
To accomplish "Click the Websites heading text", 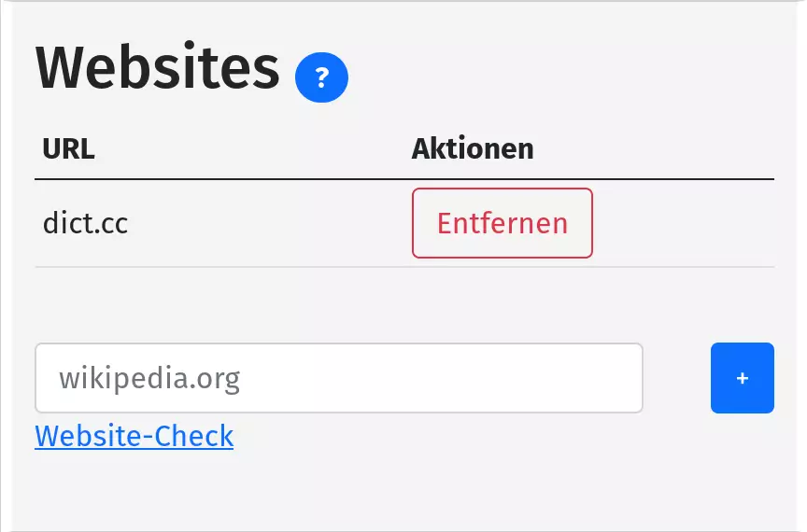I will [158, 67].
